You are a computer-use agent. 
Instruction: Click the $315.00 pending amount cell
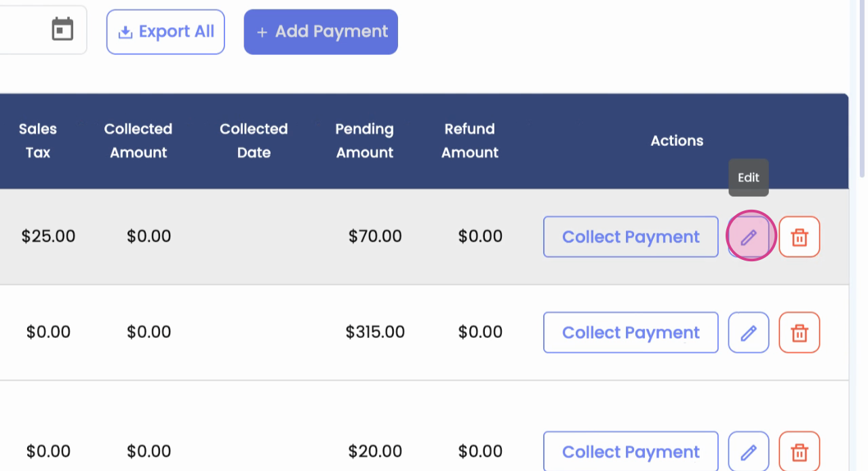point(375,333)
